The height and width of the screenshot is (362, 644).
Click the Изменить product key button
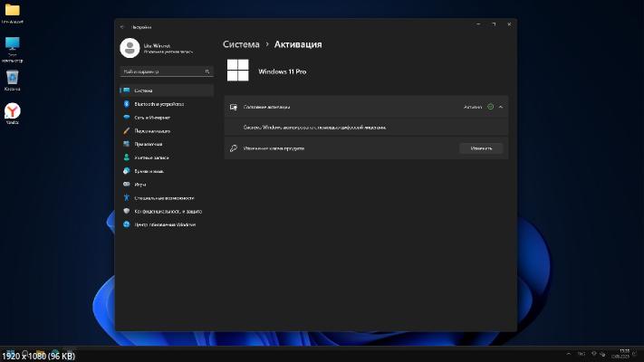click(481, 148)
